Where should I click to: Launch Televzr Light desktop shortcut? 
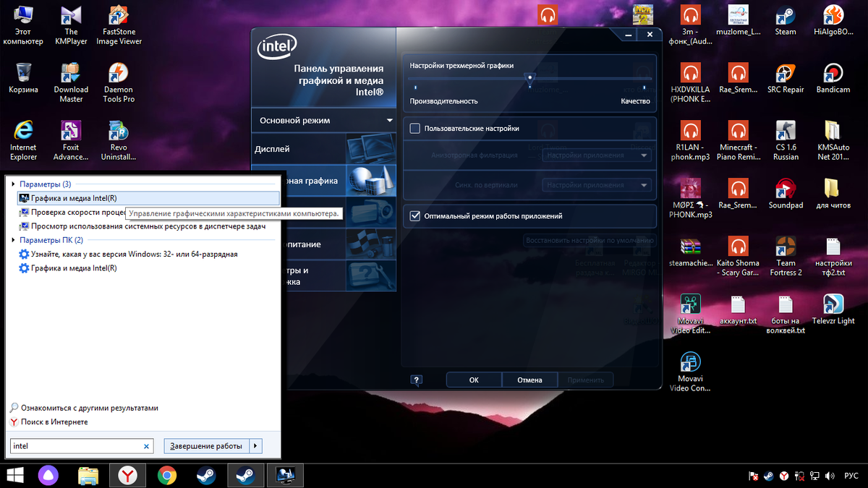(x=833, y=309)
